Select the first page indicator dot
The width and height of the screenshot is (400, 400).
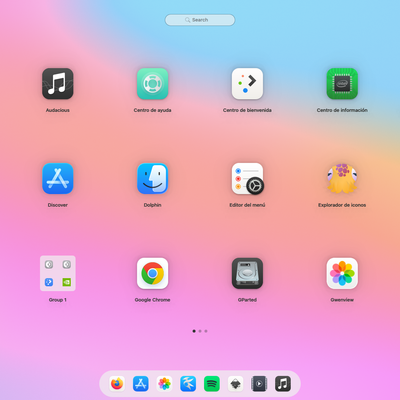point(194,331)
